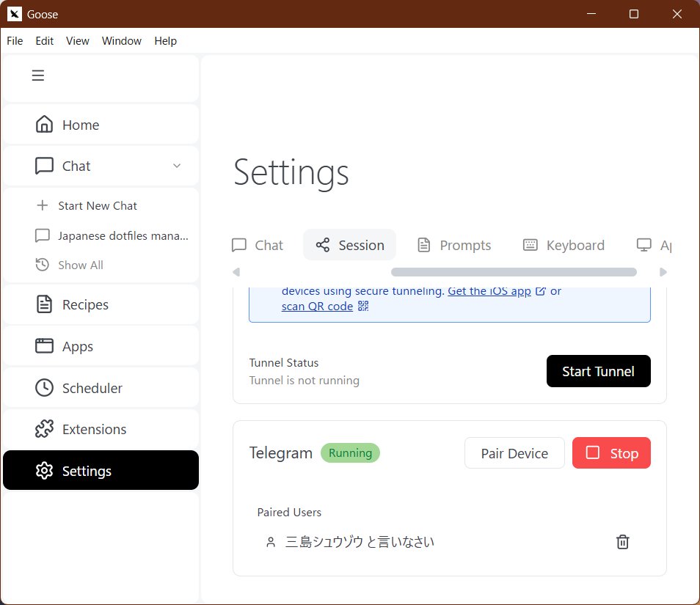700x605 pixels.
Task: Click the Telegram section title
Action: 281,453
